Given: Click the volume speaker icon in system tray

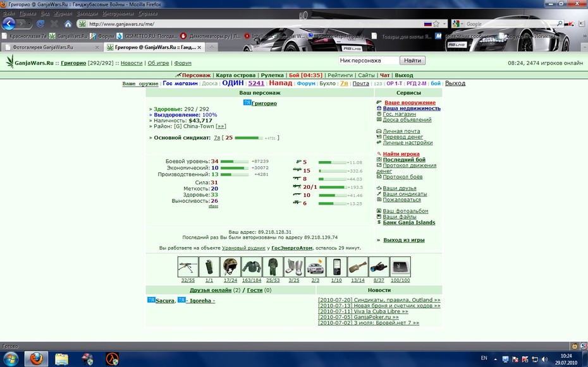Looking at the screenshot, I should (x=545, y=359).
